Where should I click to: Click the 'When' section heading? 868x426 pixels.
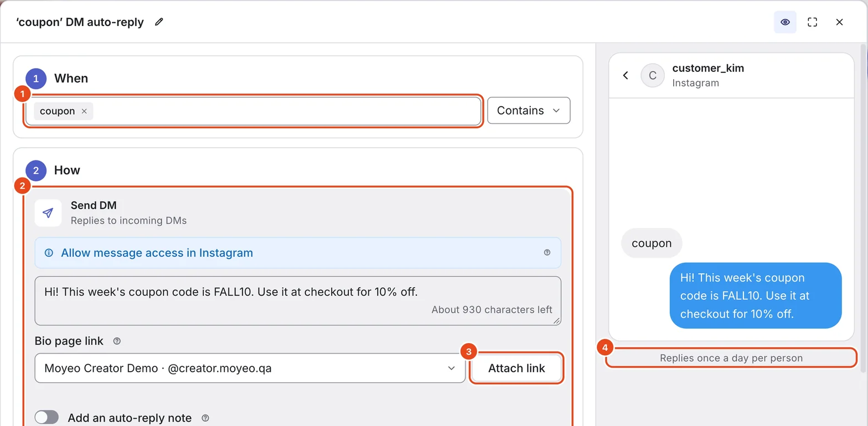71,79
